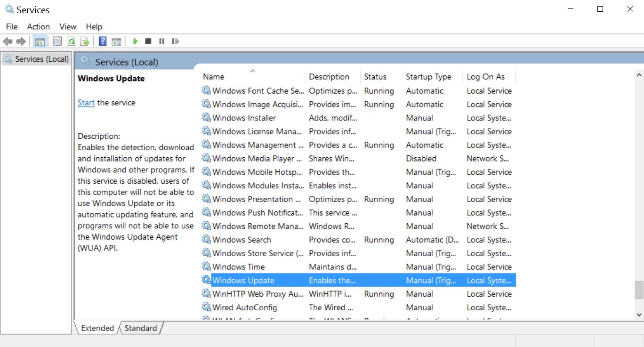Select Services (Local) in the console tree
The width and height of the screenshot is (644, 347).
[37, 59]
